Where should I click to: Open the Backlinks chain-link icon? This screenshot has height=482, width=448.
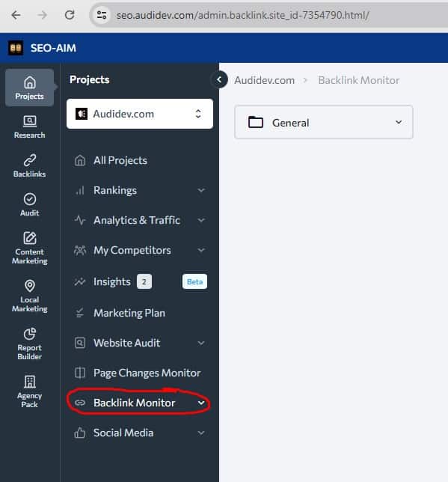click(29, 160)
